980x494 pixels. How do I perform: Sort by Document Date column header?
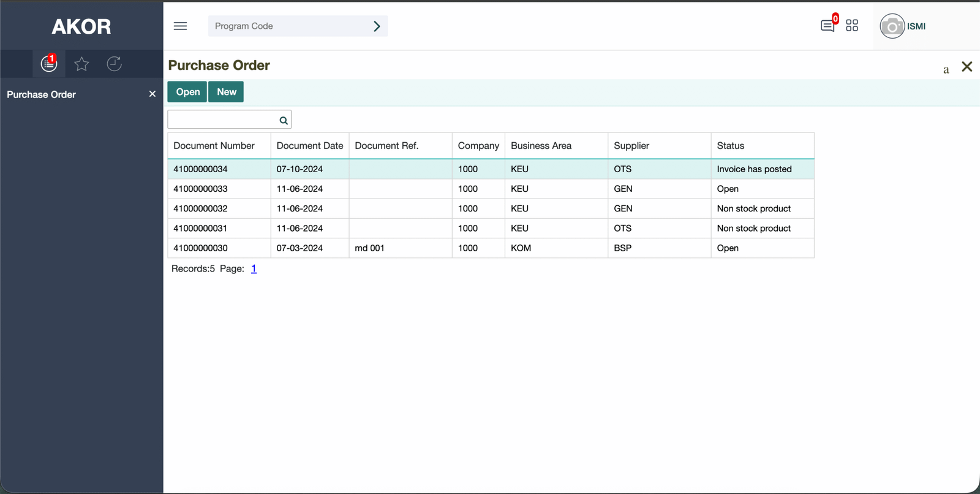pyautogui.click(x=309, y=146)
